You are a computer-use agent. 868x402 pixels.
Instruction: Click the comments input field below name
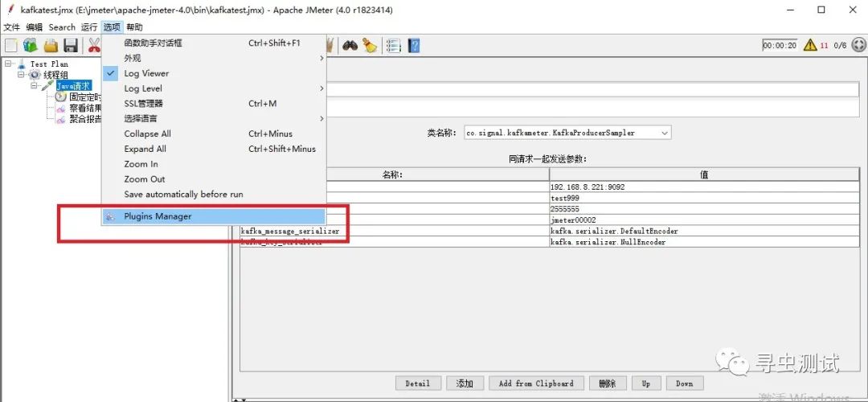(x=593, y=108)
